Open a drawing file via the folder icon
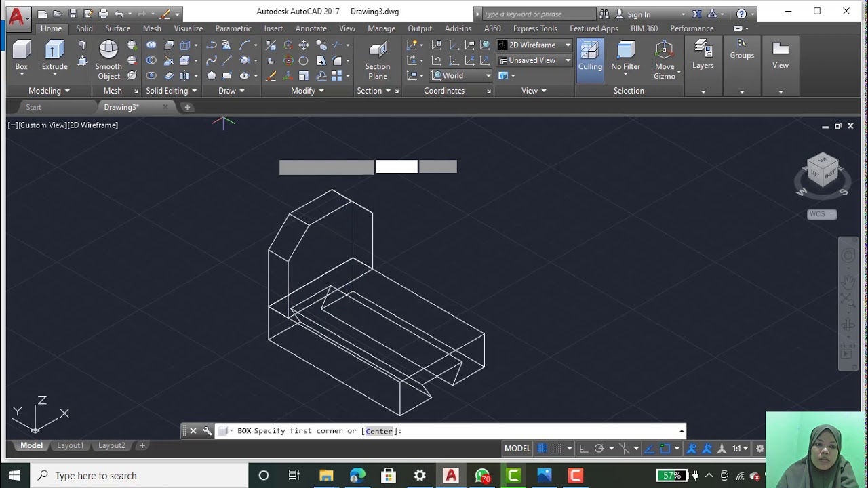 (x=58, y=14)
